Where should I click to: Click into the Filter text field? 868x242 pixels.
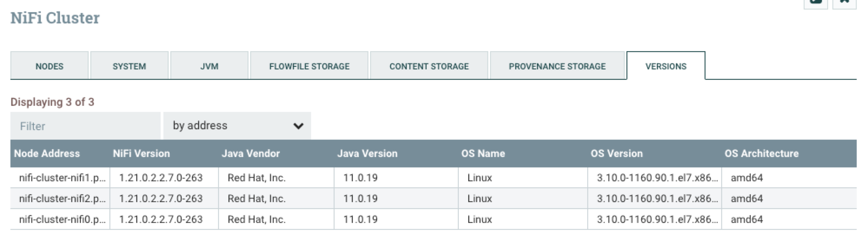(x=85, y=126)
